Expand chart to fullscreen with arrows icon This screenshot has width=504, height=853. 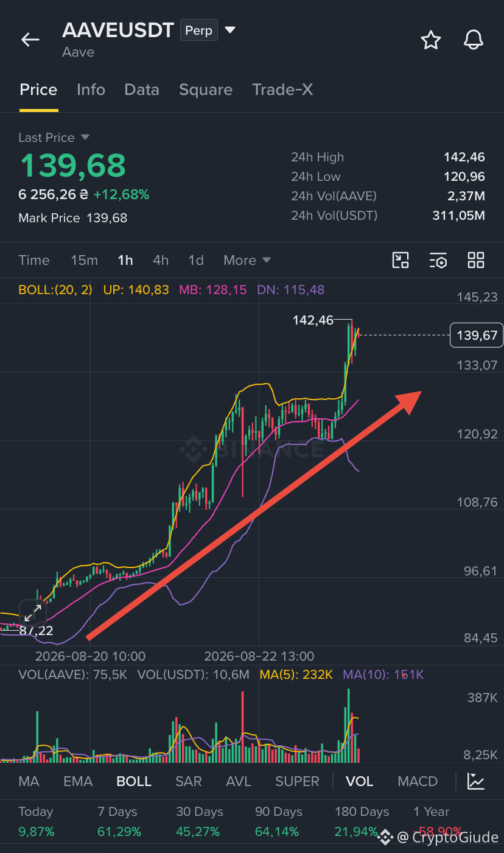click(x=32, y=613)
